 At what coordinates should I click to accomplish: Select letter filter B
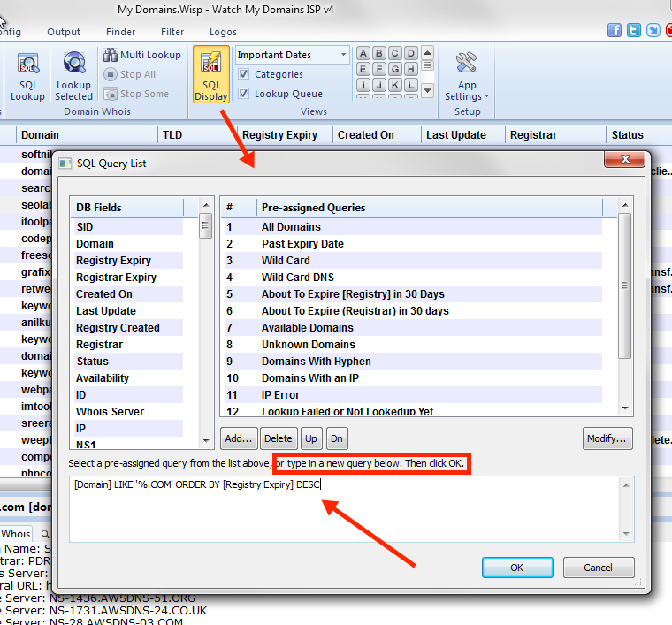[378, 54]
